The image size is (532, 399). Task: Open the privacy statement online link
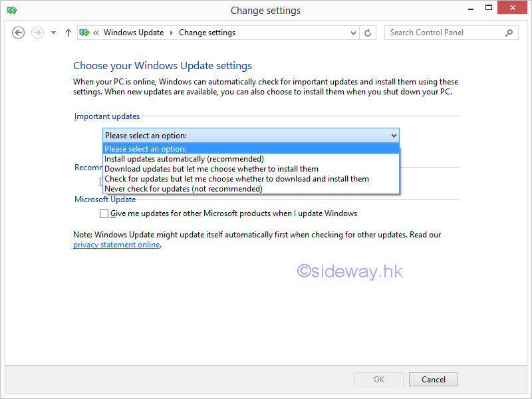click(116, 245)
